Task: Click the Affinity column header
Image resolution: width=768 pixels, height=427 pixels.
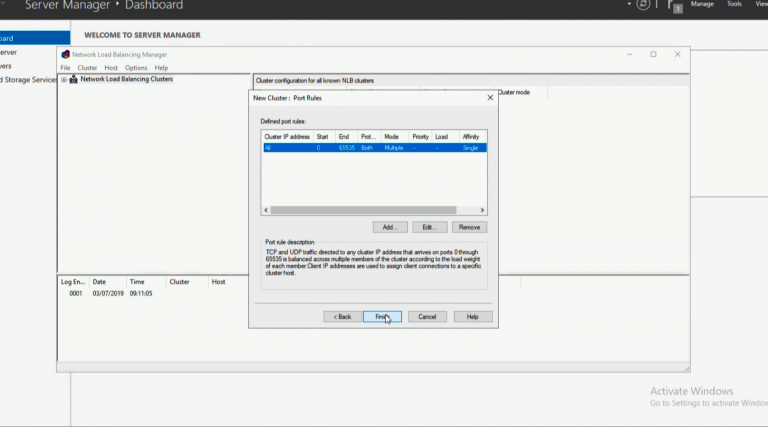Action: [471, 137]
